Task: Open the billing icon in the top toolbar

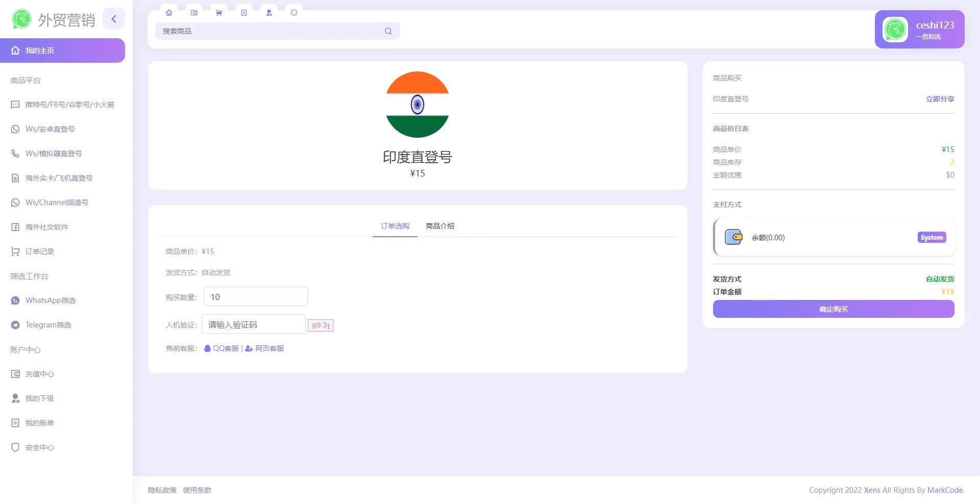Action: pyautogui.click(x=243, y=13)
